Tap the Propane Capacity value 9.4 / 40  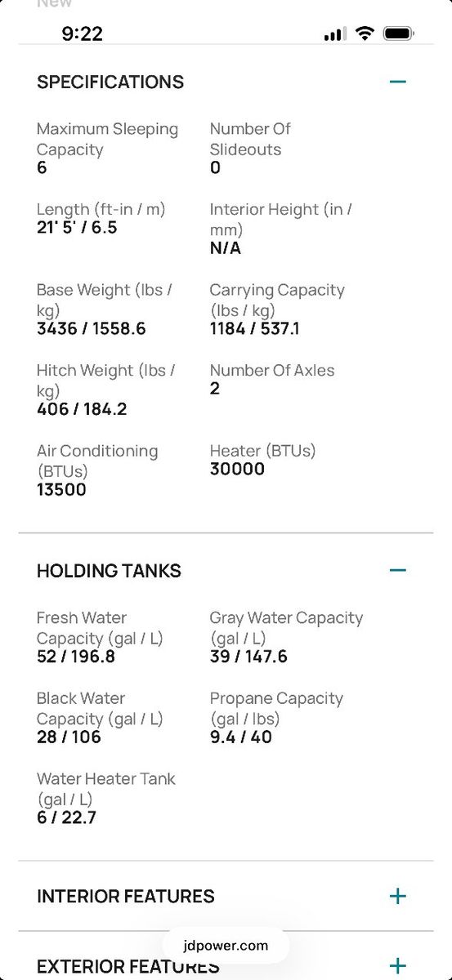click(241, 737)
